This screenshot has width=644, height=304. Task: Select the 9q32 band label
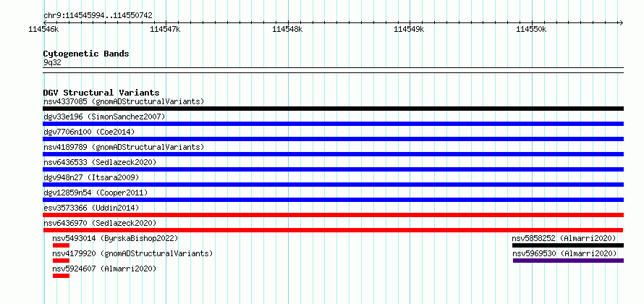[52, 62]
